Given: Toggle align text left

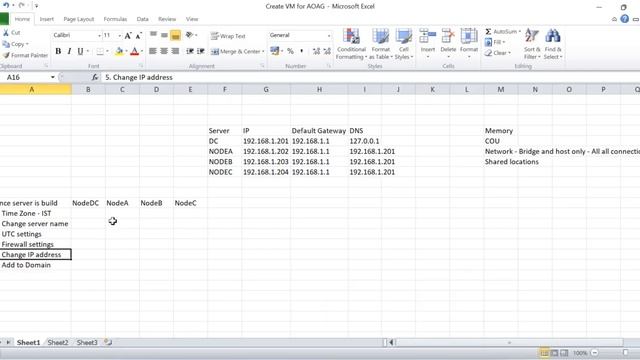Looking at the screenshot, I should (x=153, y=51).
